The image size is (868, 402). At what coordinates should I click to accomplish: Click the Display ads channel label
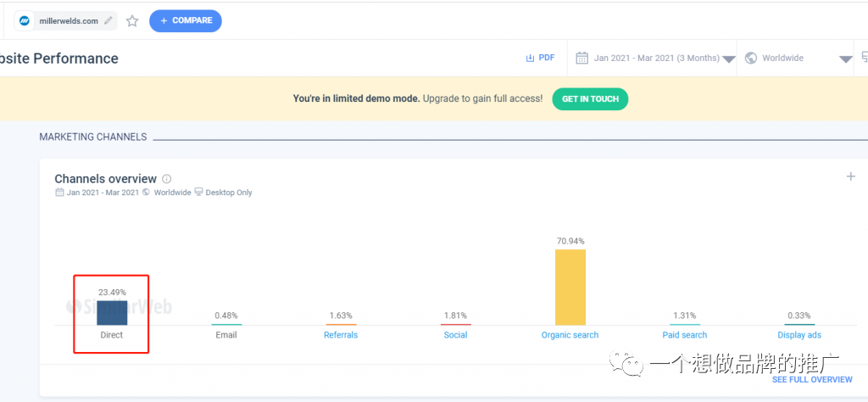(x=799, y=335)
